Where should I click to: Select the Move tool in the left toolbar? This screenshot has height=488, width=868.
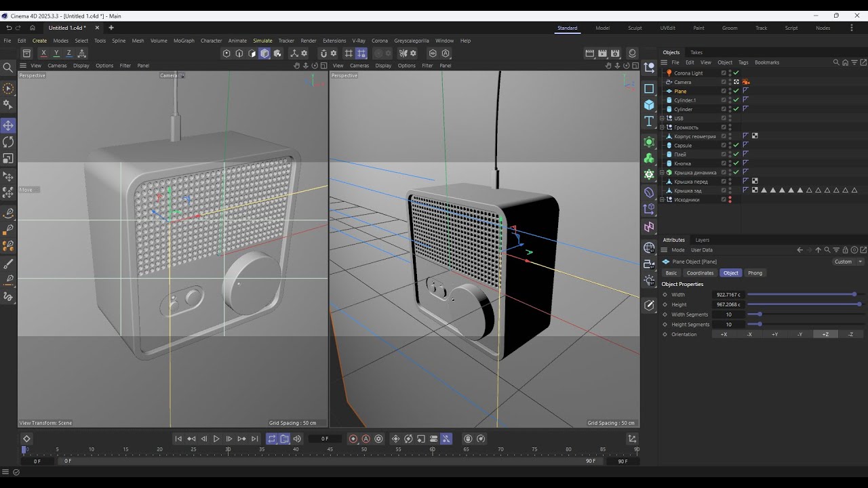click(8, 125)
